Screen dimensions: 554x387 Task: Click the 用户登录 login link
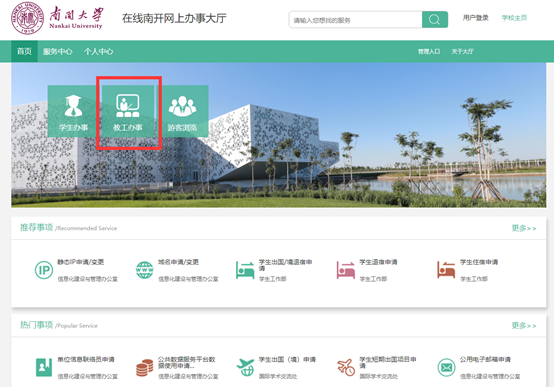pos(476,18)
